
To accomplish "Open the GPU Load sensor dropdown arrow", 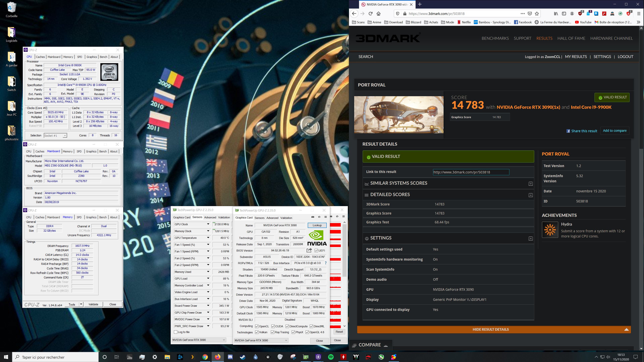I will [x=208, y=279].
